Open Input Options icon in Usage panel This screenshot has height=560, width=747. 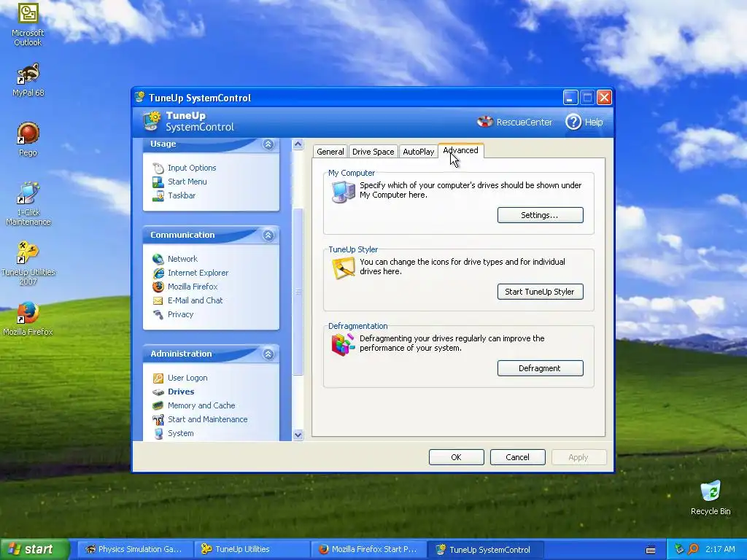click(x=158, y=168)
